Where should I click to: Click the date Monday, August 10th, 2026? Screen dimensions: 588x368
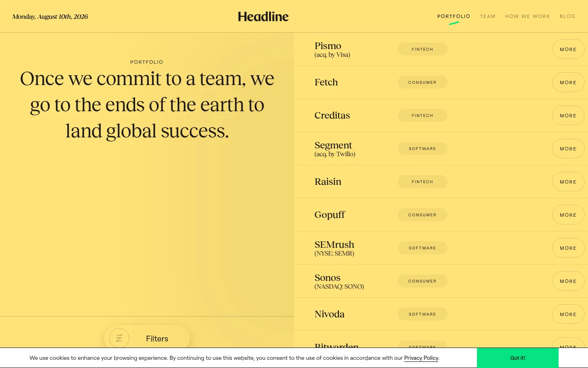pos(50,17)
